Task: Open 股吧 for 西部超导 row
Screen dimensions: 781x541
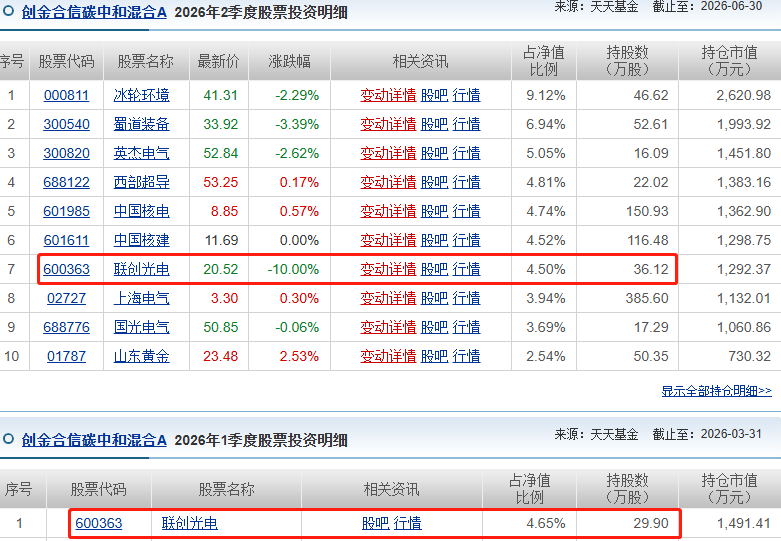Action: pyautogui.click(x=434, y=182)
